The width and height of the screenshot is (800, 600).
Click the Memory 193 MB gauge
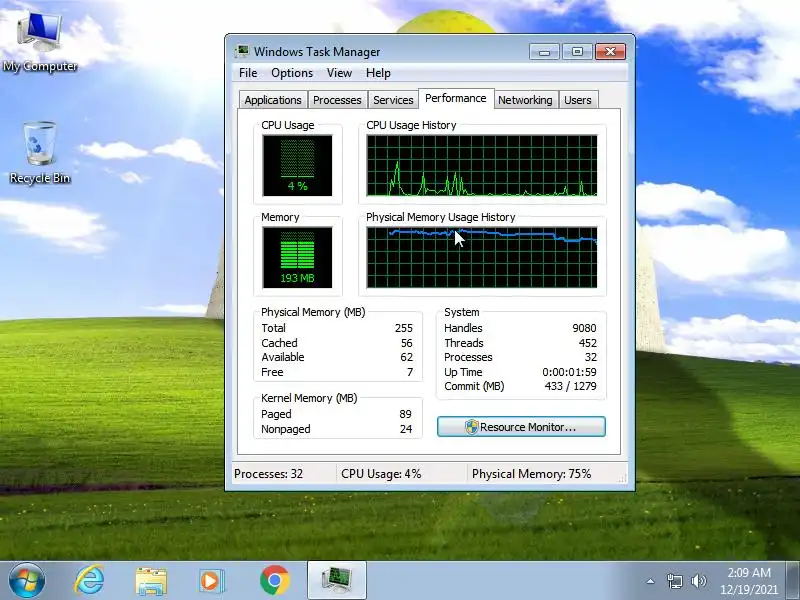click(x=297, y=258)
